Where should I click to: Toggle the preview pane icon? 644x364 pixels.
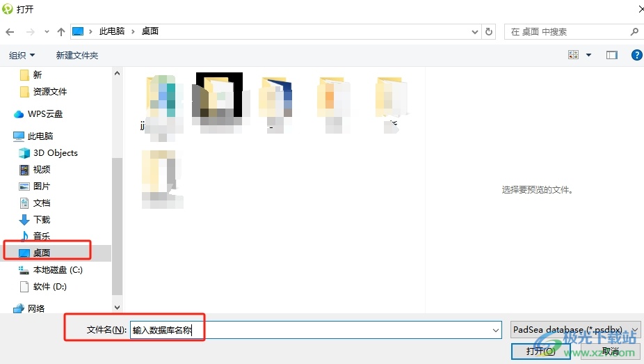[x=611, y=55]
